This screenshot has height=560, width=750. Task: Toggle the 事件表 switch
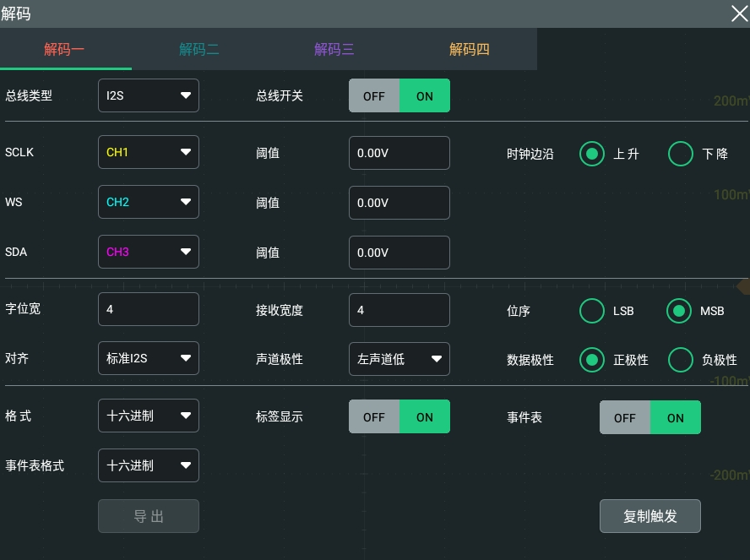pos(650,417)
